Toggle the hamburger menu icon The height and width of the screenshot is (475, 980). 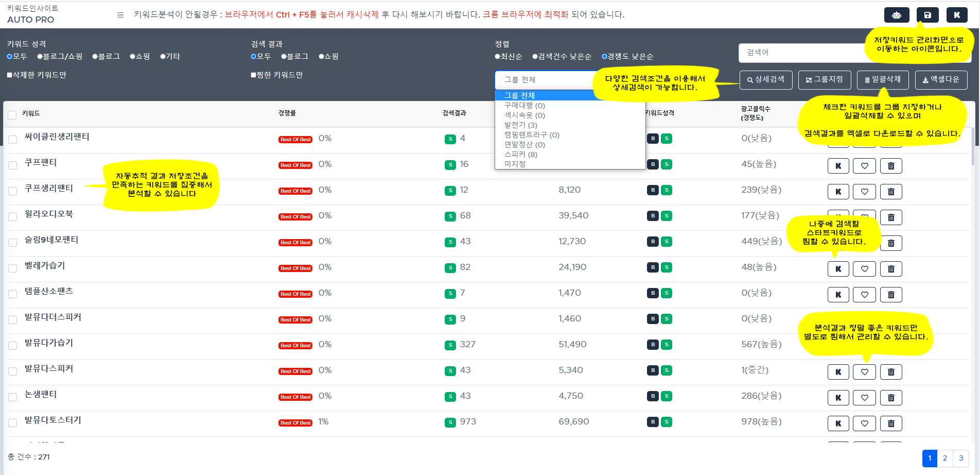coord(120,15)
